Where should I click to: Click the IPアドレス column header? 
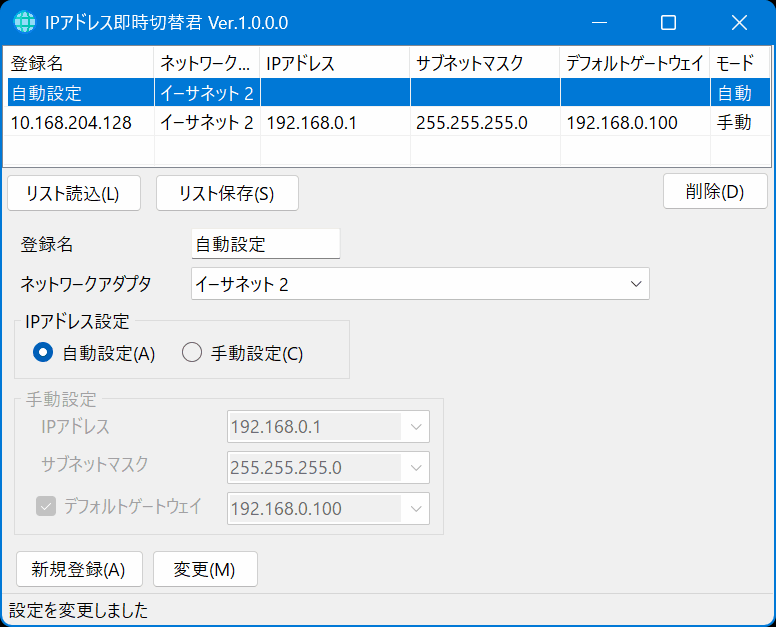[335, 63]
